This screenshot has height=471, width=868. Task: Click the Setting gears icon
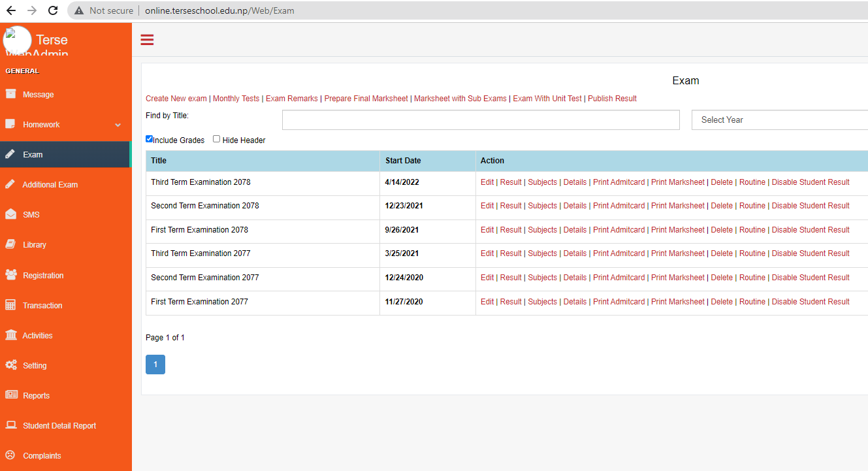point(11,365)
